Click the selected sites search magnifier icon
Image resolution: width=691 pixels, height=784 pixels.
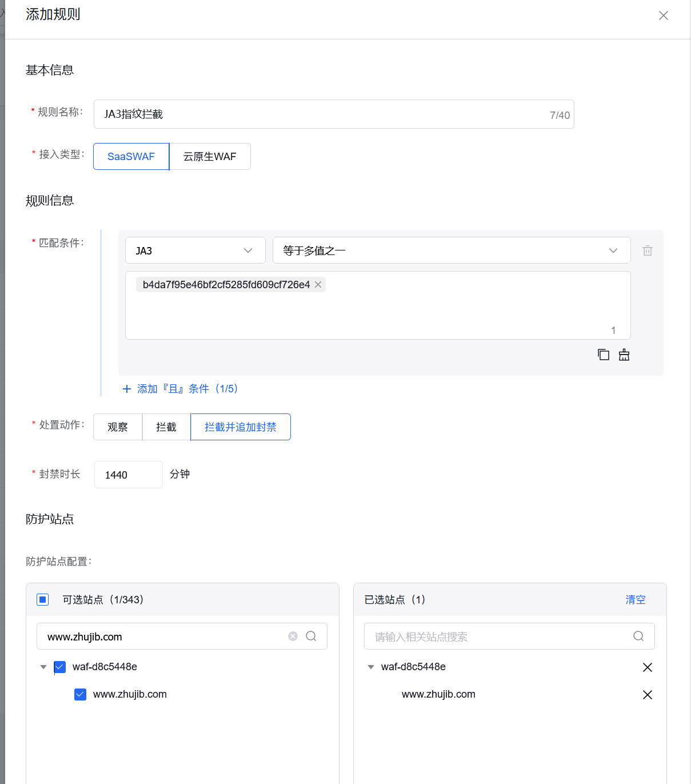(x=638, y=636)
